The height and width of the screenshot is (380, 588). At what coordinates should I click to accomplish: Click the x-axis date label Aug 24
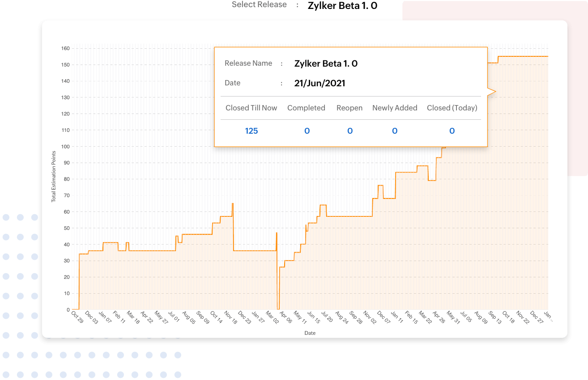click(342, 317)
